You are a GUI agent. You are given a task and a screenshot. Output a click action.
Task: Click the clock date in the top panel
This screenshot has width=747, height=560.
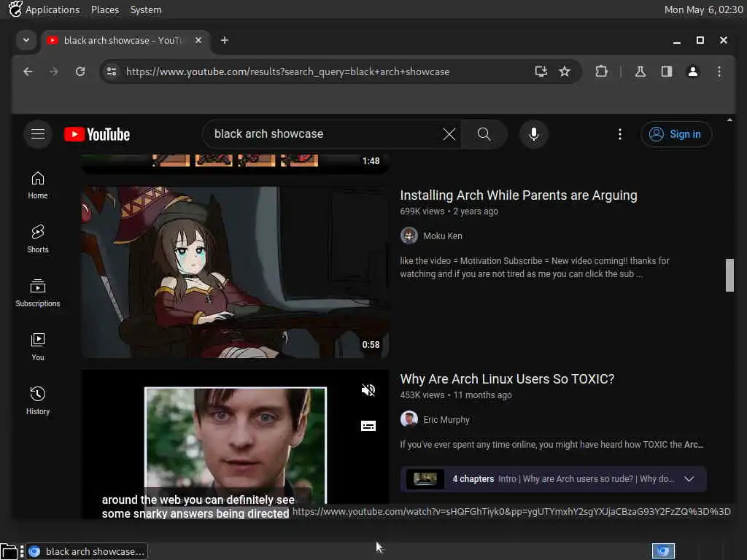703,9
